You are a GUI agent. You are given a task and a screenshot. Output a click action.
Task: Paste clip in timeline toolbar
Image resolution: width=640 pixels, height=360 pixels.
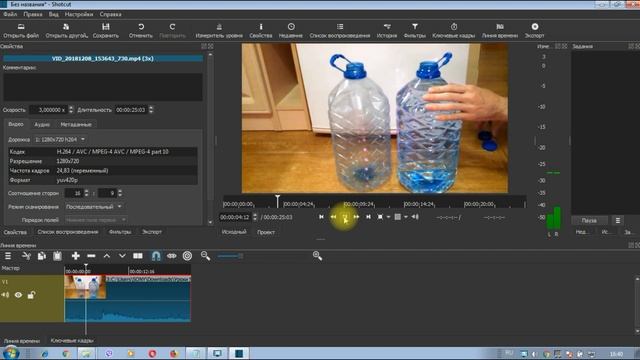point(57,256)
